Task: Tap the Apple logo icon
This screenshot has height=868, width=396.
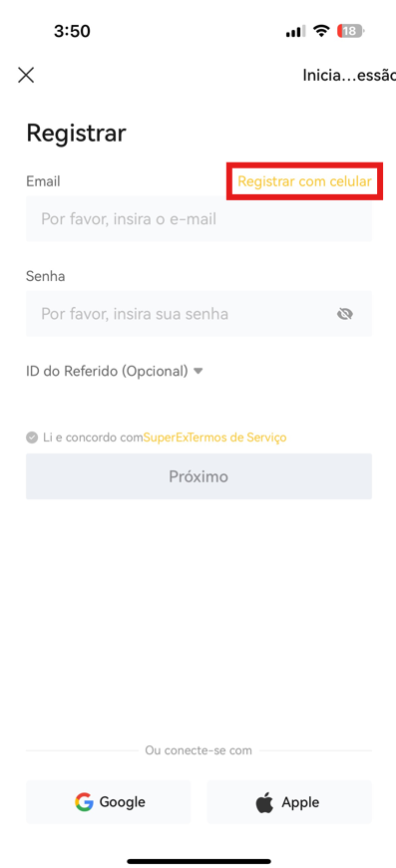Action: click(264, 801)
